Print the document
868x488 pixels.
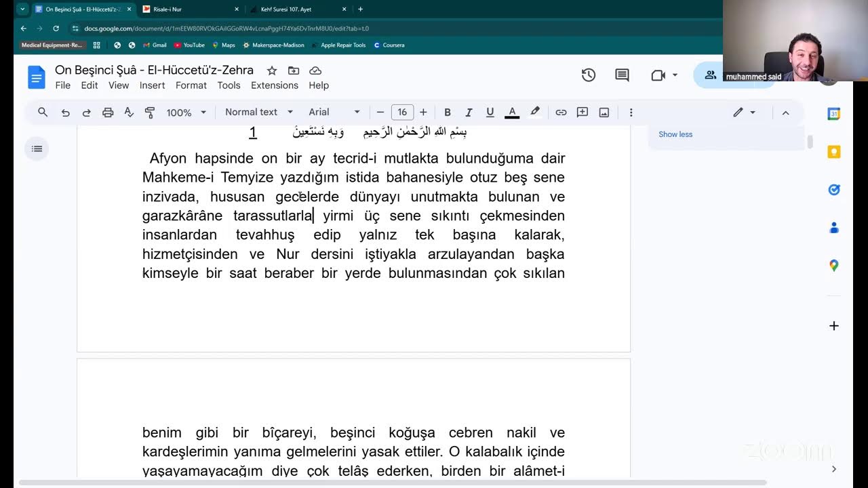(108, 113)
